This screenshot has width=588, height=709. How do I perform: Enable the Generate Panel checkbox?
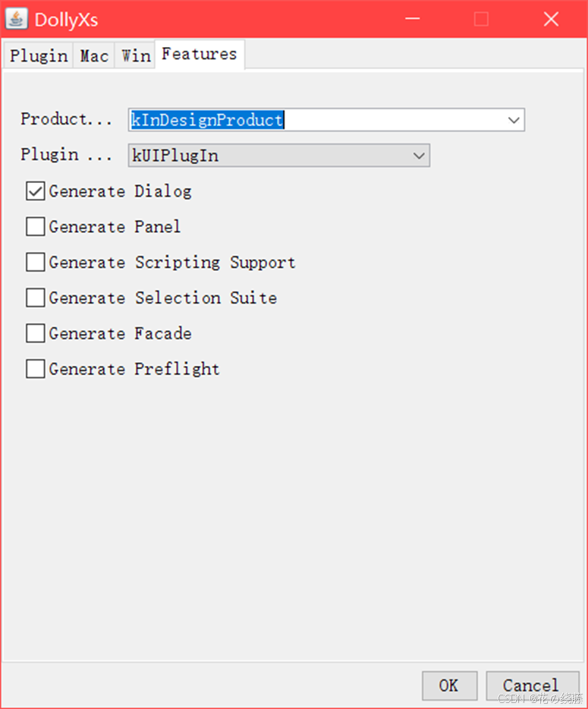[35, 226]
